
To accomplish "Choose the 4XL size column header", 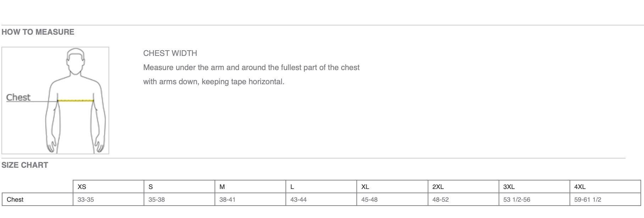I will coord(580,187).
